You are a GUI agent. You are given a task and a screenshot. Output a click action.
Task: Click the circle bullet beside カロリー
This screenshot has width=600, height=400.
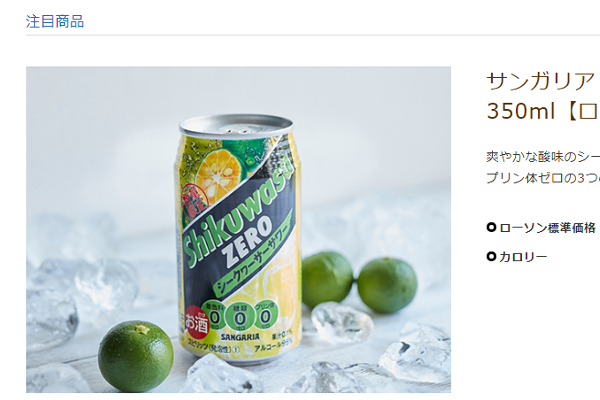click(491, 256)
